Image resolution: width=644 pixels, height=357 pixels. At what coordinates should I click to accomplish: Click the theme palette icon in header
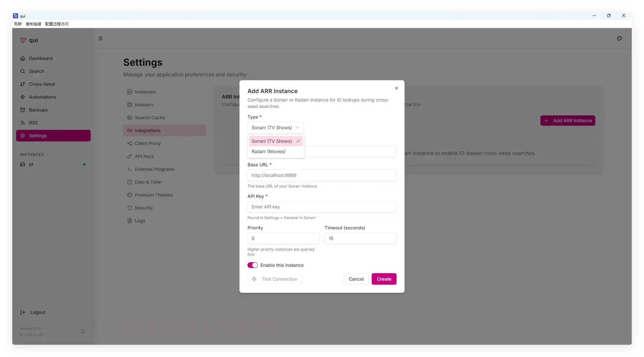(619, 38)
